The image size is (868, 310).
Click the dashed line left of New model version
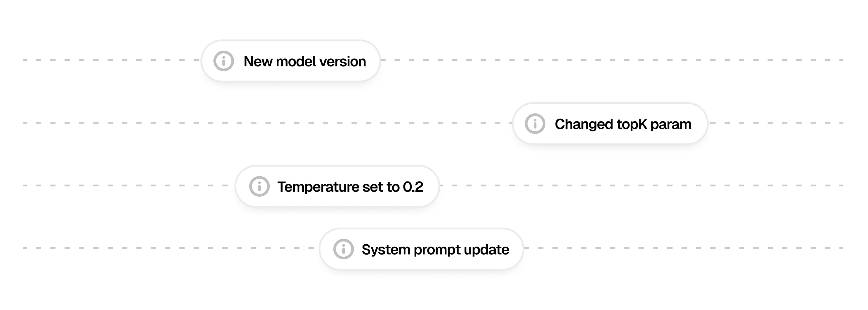coord(111,60)
